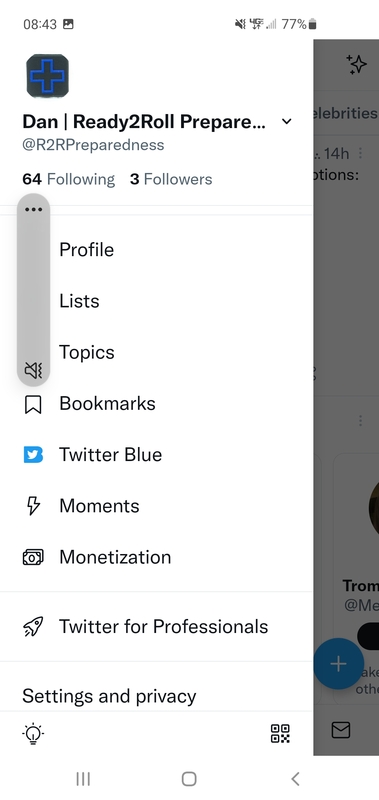Open the Messages envelope icon
Viewport: 379px width, 800px height.
coord(341,730)
